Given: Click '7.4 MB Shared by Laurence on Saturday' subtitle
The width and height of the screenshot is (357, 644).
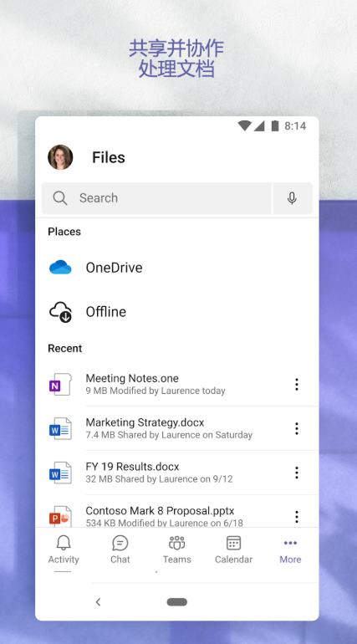Looking at the screenshot, I should coord(169,435).
